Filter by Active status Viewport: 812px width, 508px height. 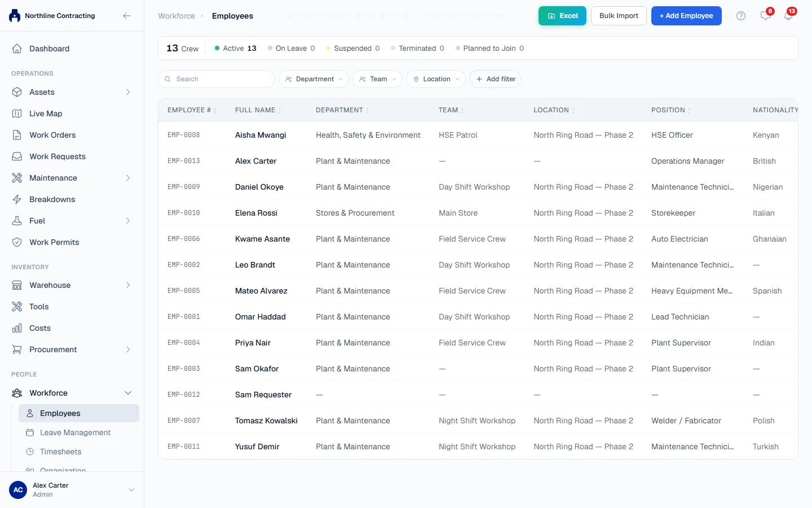(235, 48)
